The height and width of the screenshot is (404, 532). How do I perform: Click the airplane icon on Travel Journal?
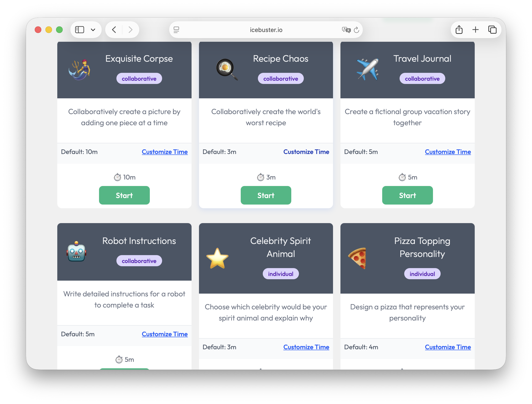tap(367, 70)
